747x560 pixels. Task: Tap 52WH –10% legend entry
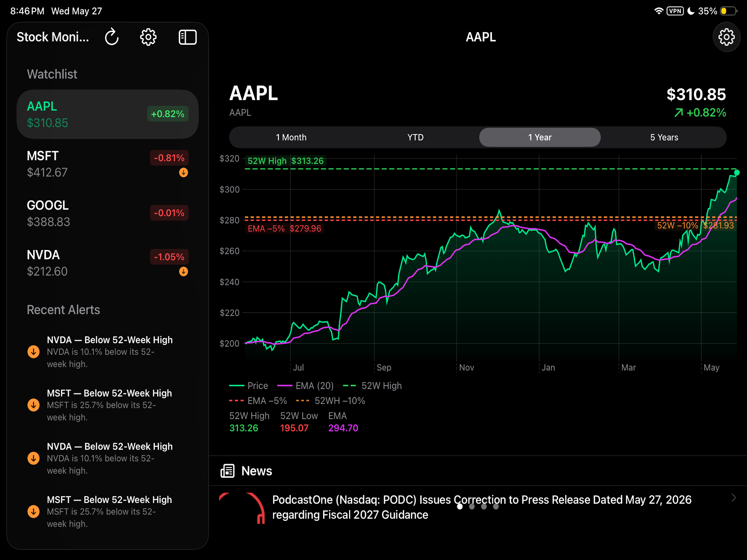pos(331,401)
